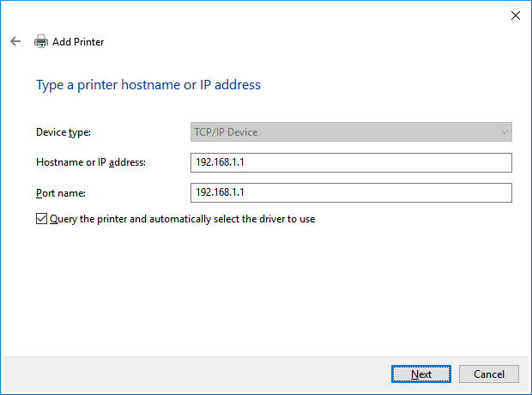Click the 'Query the printer and automatically select' label
Screen dimensions: 532x395
click(183, 219)
